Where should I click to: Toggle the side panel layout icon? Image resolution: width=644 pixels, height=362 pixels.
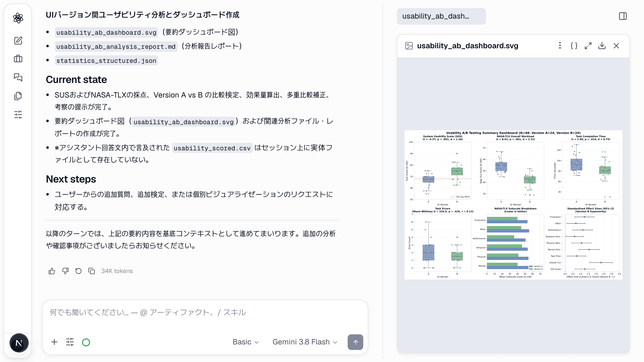623,16
